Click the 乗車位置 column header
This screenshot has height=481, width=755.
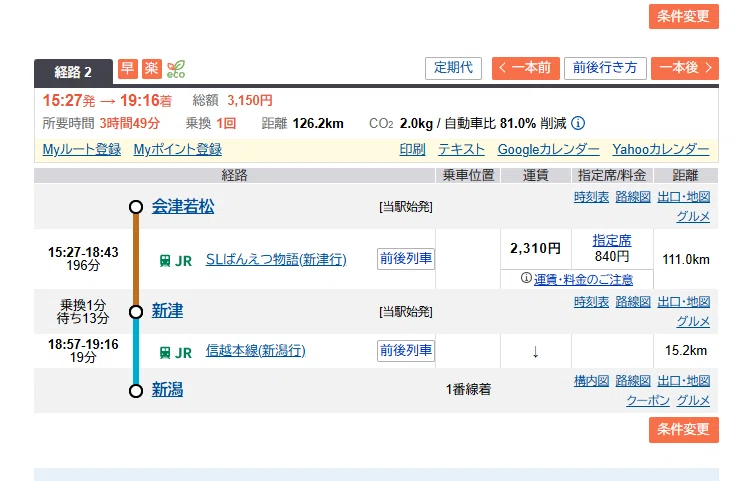click(468, 175)
